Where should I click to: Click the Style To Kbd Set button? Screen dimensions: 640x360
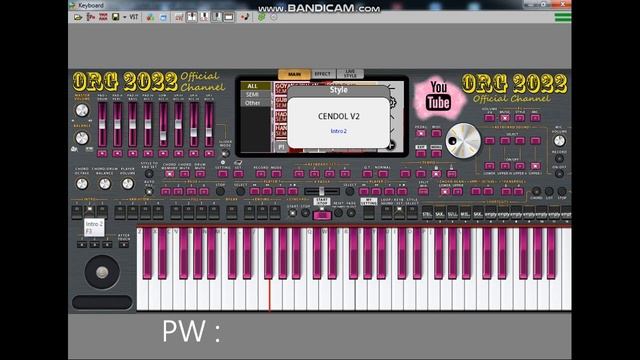click(149, 173)
